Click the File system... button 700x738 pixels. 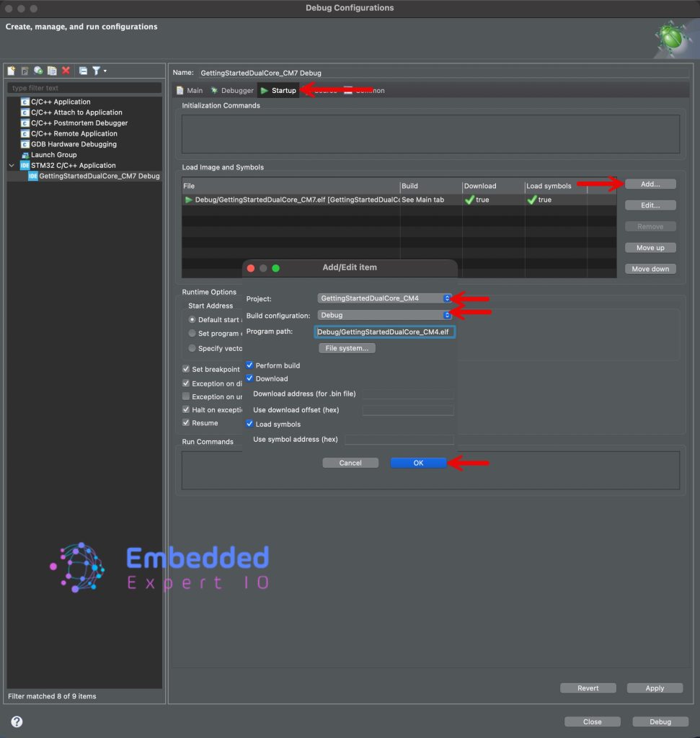click(x=347, y=348)
